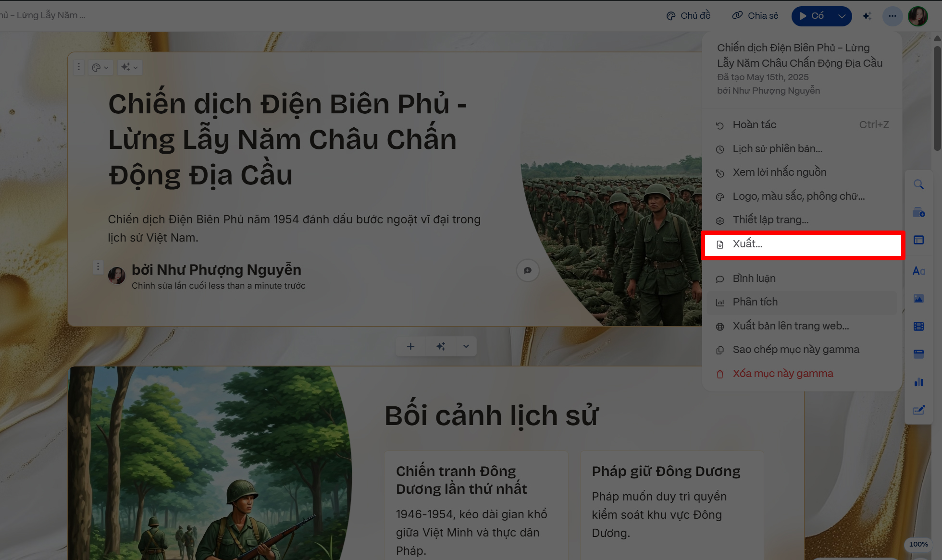Click the comment bubble on first card
Viewport: 942px width, 560px height.
[x=528, y=270]
